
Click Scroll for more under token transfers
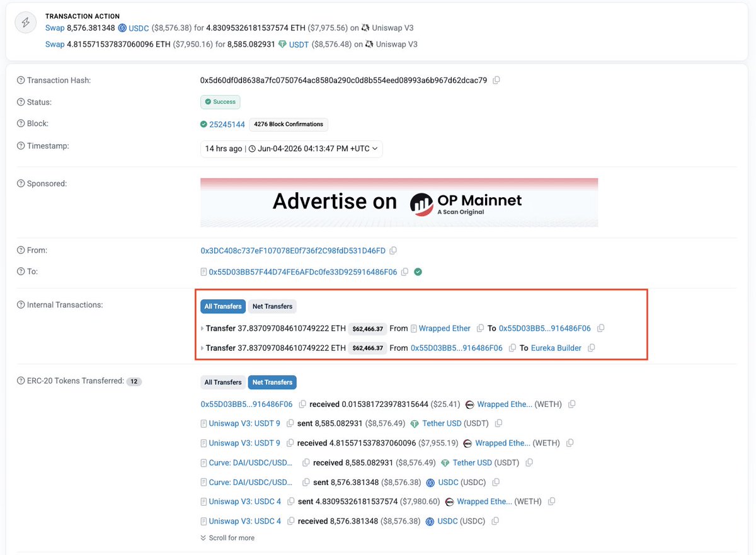pyautogui.click(x=227, y=538)
